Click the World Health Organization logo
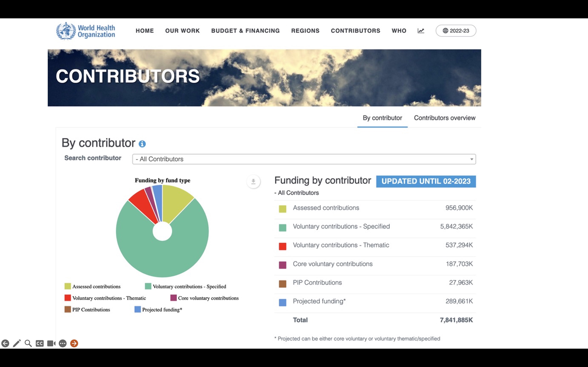The image size is (588, 367). pyautogui.click(x=85, y=31)
